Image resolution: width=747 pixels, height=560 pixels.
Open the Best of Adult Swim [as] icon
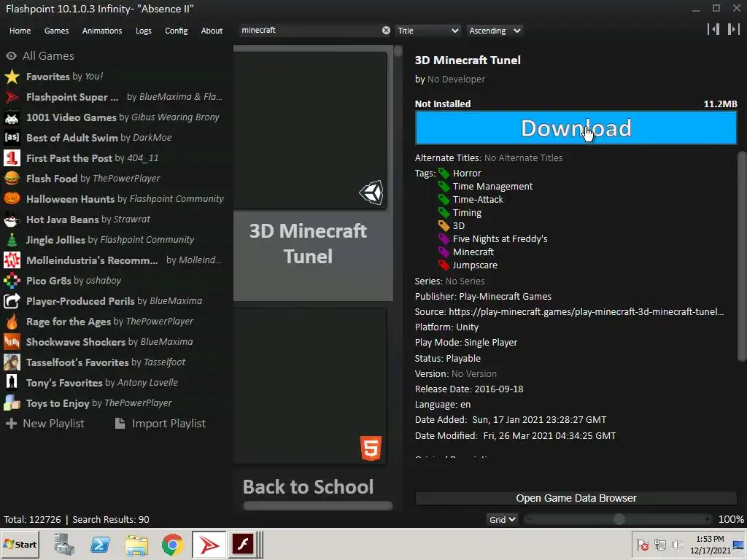pos(12,138)
